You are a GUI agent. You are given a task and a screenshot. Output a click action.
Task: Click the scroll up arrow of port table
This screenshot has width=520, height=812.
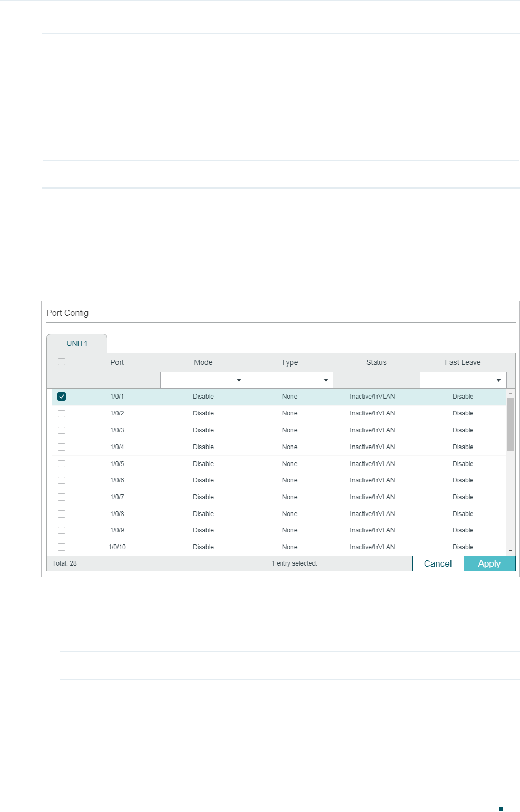(x=511, y=393)
